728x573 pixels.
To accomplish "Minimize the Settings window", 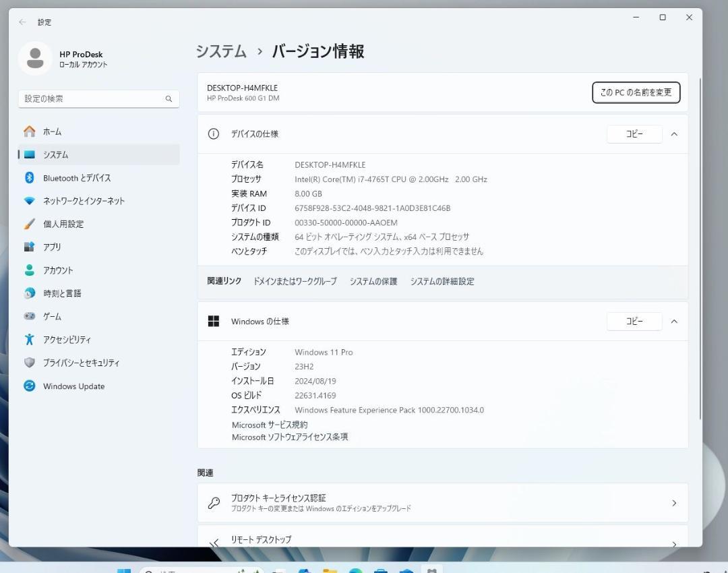I will 636,17.
